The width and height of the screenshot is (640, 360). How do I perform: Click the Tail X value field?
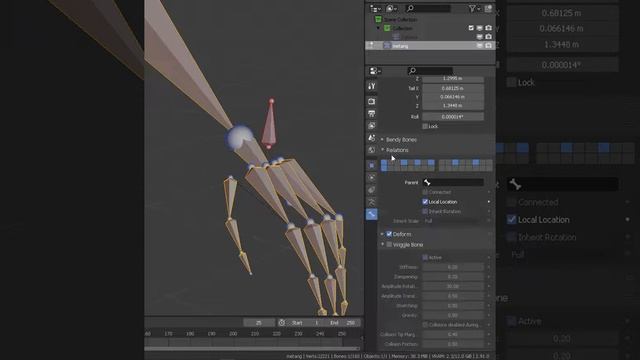tap(453, 88)
